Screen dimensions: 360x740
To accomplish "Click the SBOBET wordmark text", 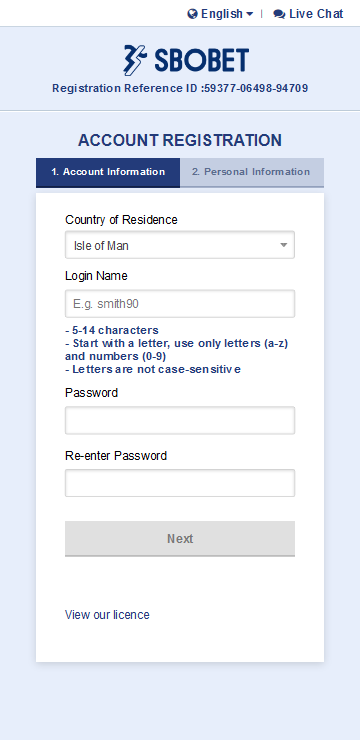I will [201, 61].
